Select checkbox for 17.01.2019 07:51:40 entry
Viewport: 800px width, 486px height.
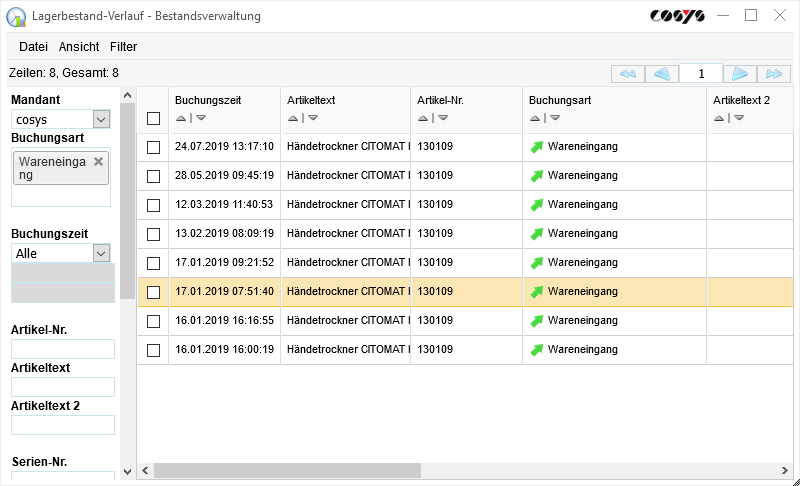[153, 292]
